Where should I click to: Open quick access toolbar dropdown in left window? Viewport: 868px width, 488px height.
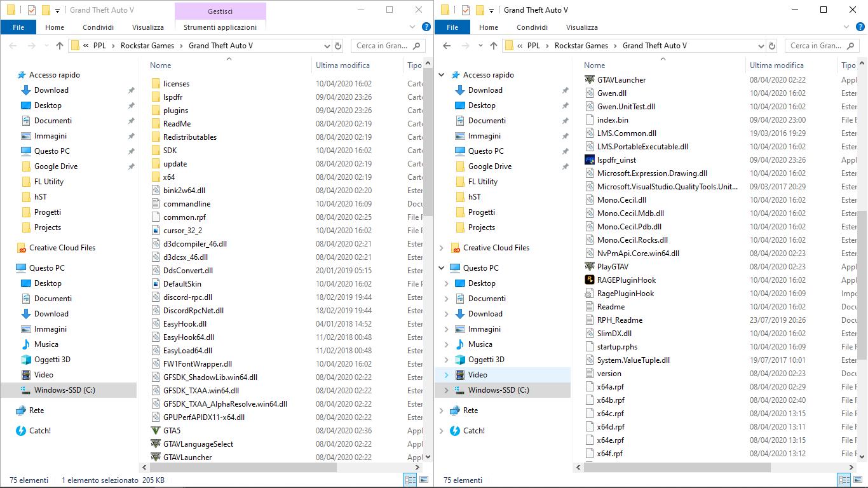57,10
